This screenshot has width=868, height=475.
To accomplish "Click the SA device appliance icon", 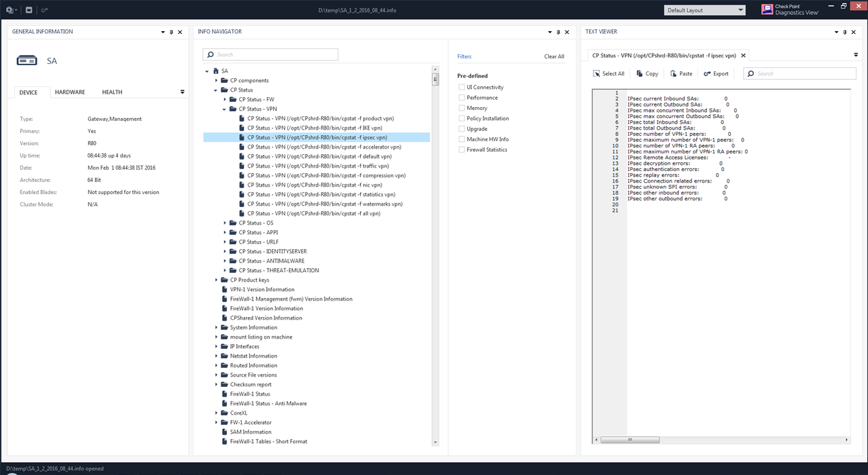I will click(27, 60).
